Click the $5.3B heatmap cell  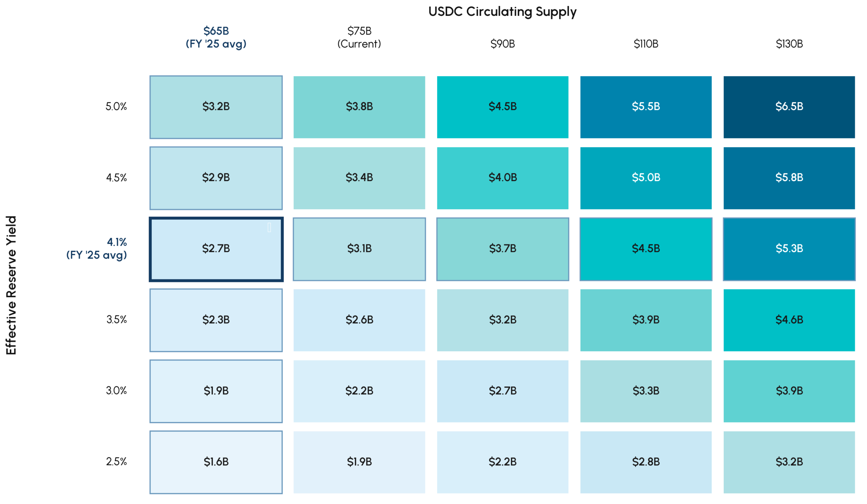[x=789, y=249]
